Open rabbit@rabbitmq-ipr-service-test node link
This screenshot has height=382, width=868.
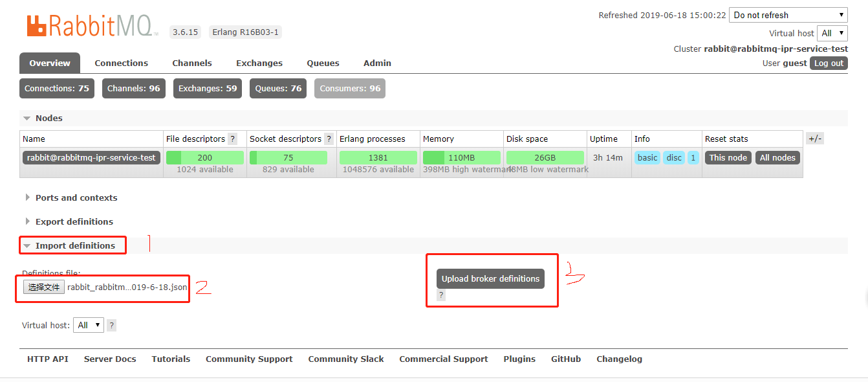tap(91, 157)
